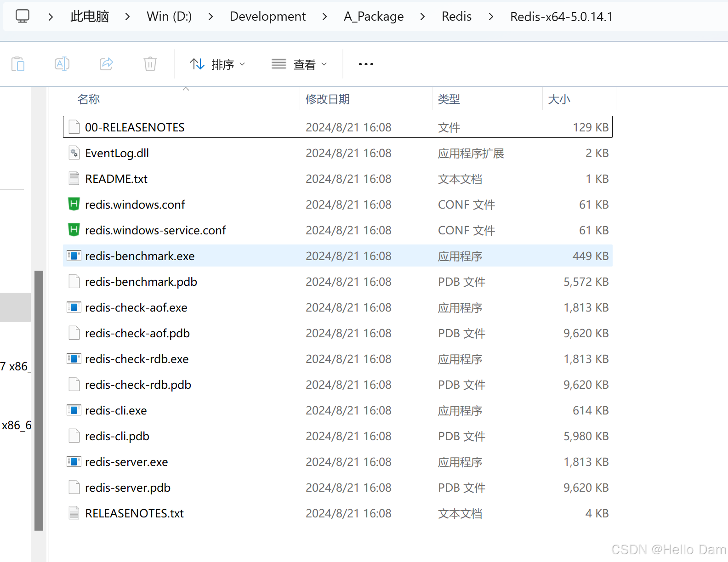Click the redis-server.exe application icon
728x562 pixels.
coord(74,462)
